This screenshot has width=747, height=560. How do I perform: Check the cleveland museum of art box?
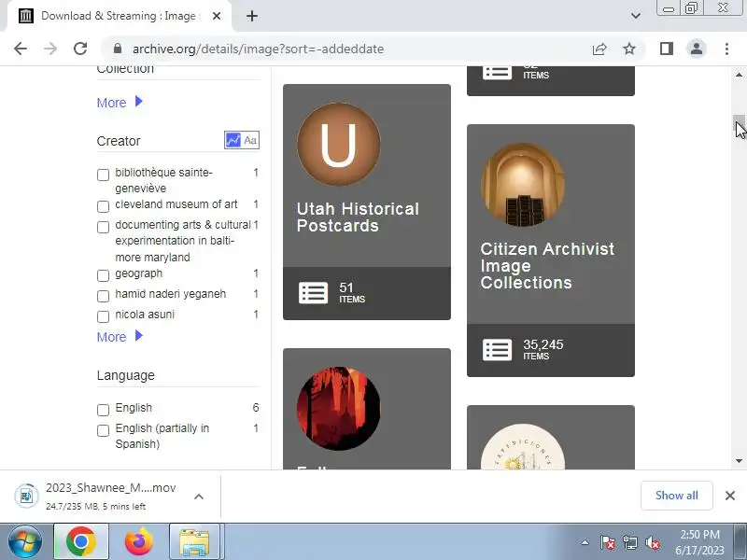click(x=103, y=206)
